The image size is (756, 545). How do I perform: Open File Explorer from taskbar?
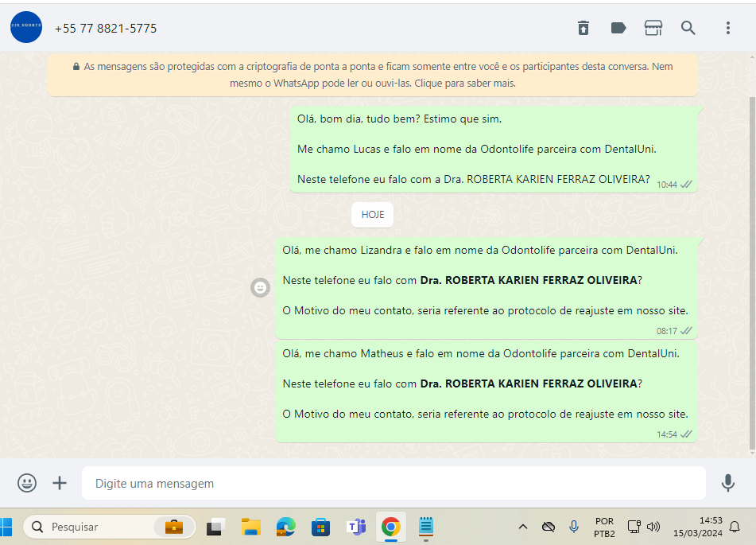tap(251, 527)
